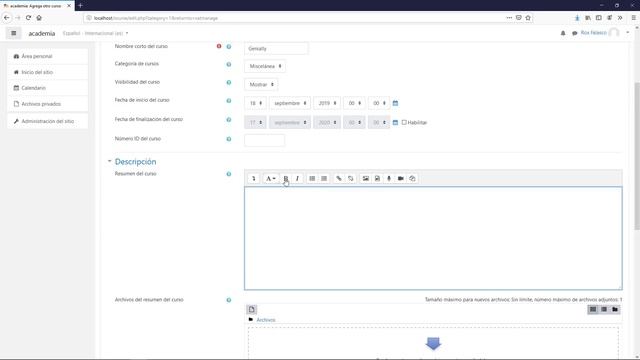Toggle italic formatting in editor
Screen dimensions: 640x360
point(297,178)
